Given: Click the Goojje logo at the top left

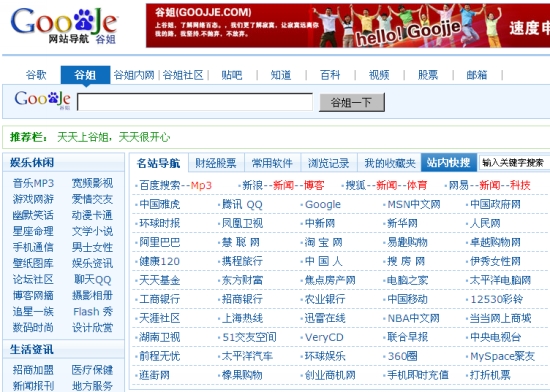Looking at the screenshot, I should tap(64, 25).
